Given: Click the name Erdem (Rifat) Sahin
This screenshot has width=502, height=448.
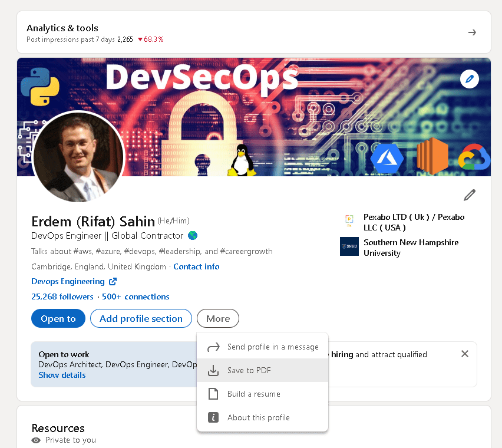Looking at the screenshot, I should tap(93, 221).
